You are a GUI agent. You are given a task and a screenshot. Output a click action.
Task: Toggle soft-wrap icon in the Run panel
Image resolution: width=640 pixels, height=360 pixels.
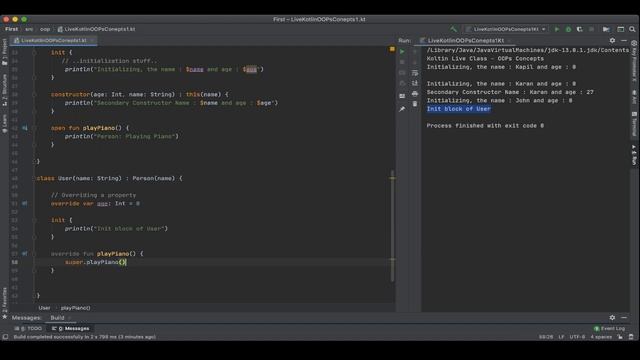point(415,73)
